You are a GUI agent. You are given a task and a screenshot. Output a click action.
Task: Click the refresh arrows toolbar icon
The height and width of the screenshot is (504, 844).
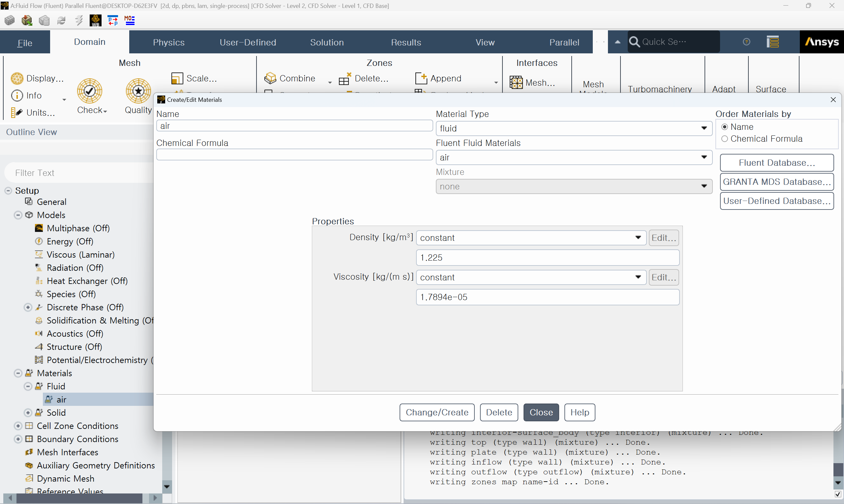(61, 20)
